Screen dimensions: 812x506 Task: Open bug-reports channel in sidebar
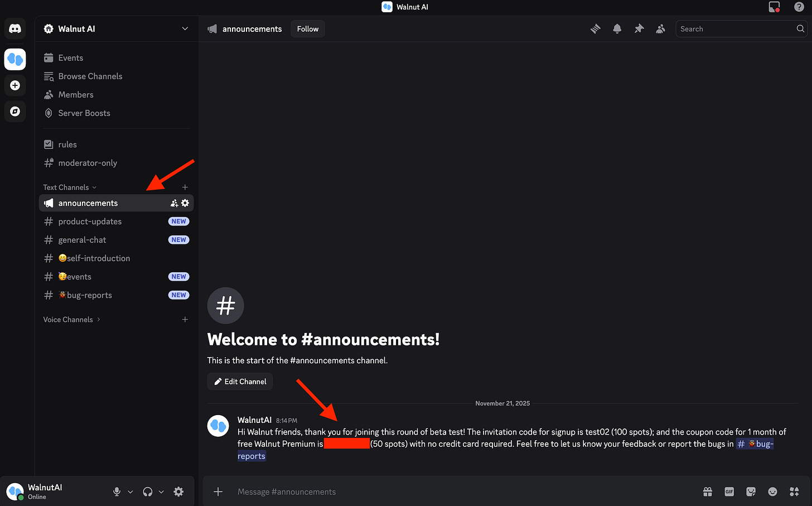coord(116,295)
